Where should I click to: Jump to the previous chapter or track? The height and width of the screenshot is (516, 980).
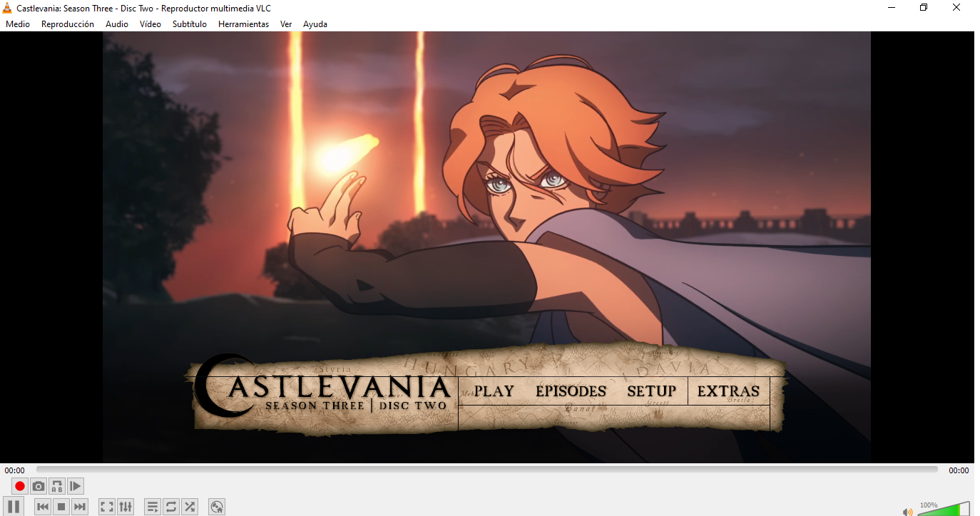pos(43,507)
